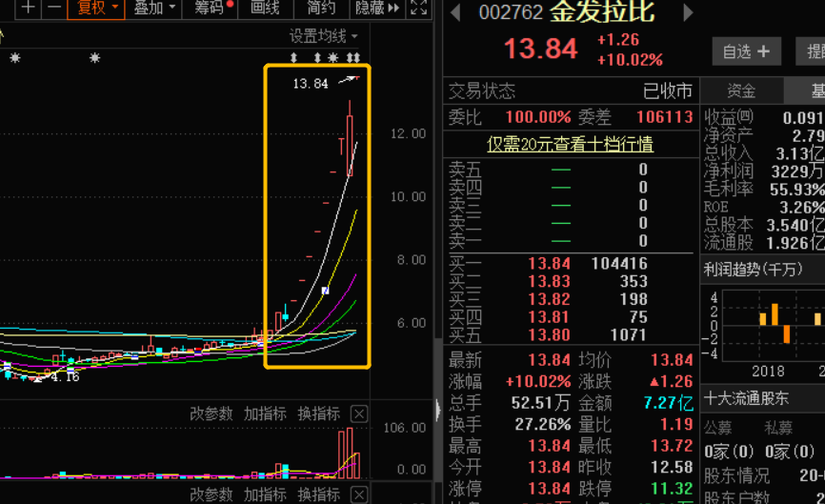The image size is (825, 504).
Task: Click 换指标 in volume indicator panel
Action: (318, 414)
